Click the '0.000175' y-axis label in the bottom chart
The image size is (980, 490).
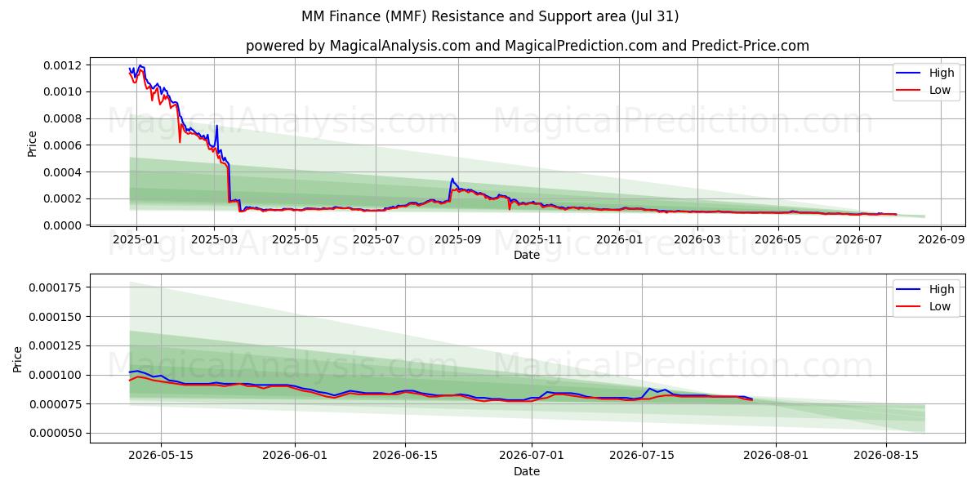56,287
